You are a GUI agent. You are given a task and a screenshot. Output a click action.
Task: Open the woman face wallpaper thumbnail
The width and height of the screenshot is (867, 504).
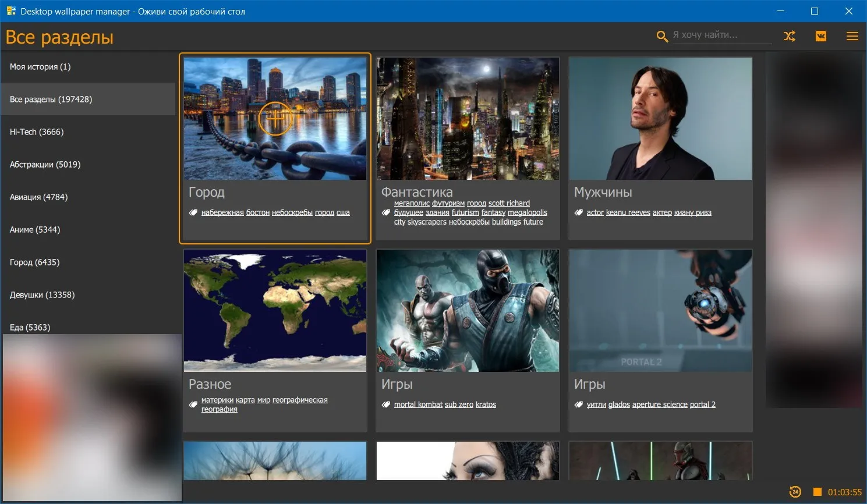468,460
